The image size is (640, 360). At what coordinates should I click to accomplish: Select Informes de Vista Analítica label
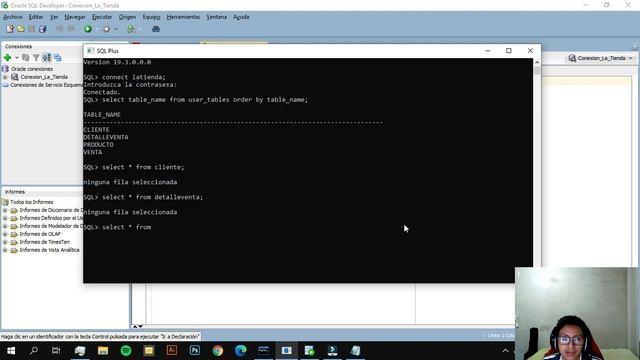49,250
